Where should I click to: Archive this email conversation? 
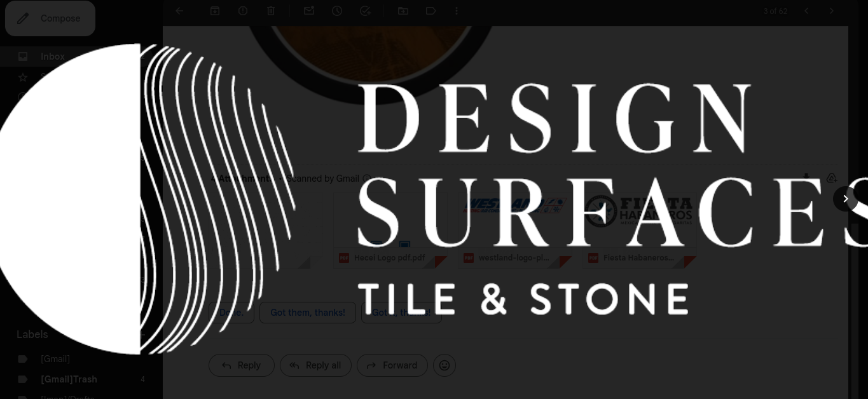pos(215,11)
